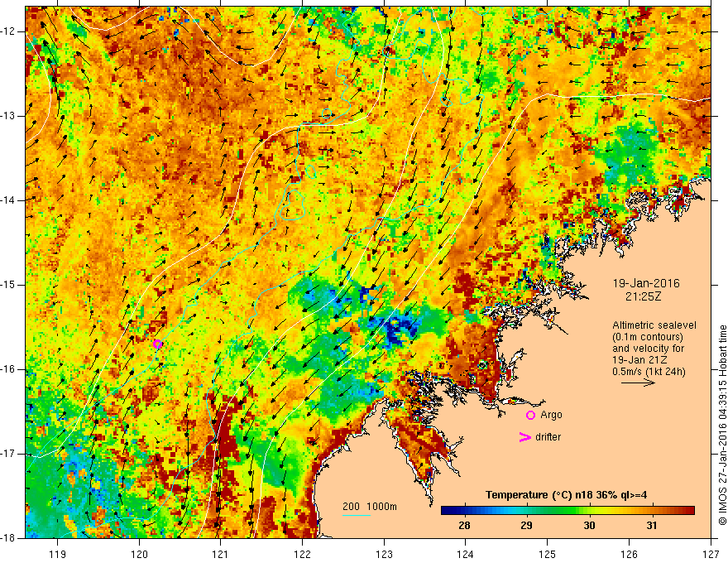Viewport: 728px width, 563px height.
Task: Click longitude label 127
Action: pyautogui.click(x=711, y=554)
